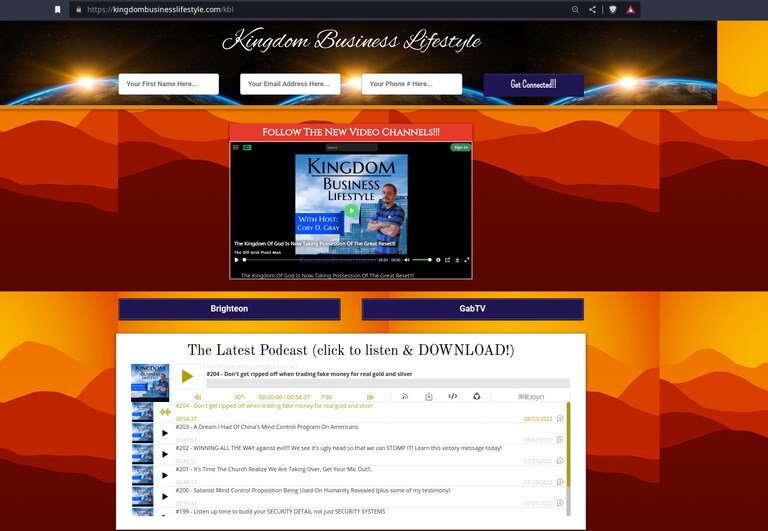Skip forward 30 seconds in podcast
Image resolution: width=768 pixels, height=531 pixels.
coord(325,397)
